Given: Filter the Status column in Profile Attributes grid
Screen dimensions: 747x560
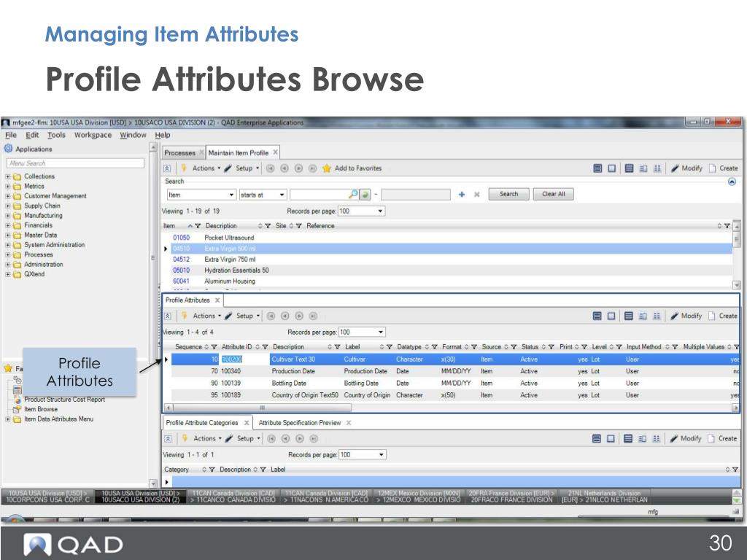Looking at the screenshot, I should coord(551,347).
